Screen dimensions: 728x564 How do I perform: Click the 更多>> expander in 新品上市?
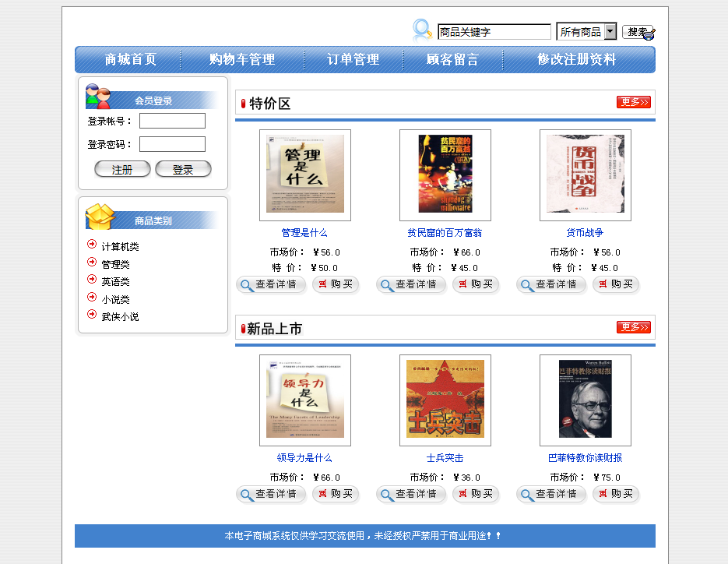[633, 327]
